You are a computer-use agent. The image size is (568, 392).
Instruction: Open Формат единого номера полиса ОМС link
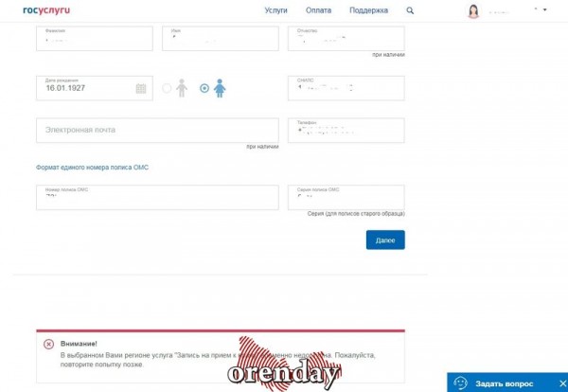pyautogui.click(x=92, y=168)
